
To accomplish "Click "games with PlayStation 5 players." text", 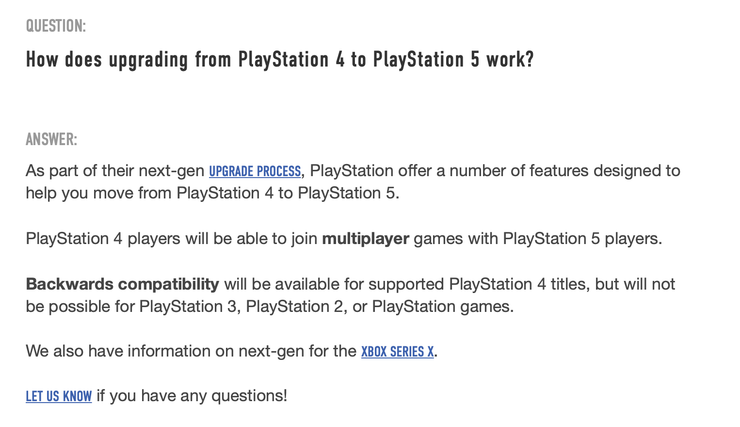I will (538, 239).
